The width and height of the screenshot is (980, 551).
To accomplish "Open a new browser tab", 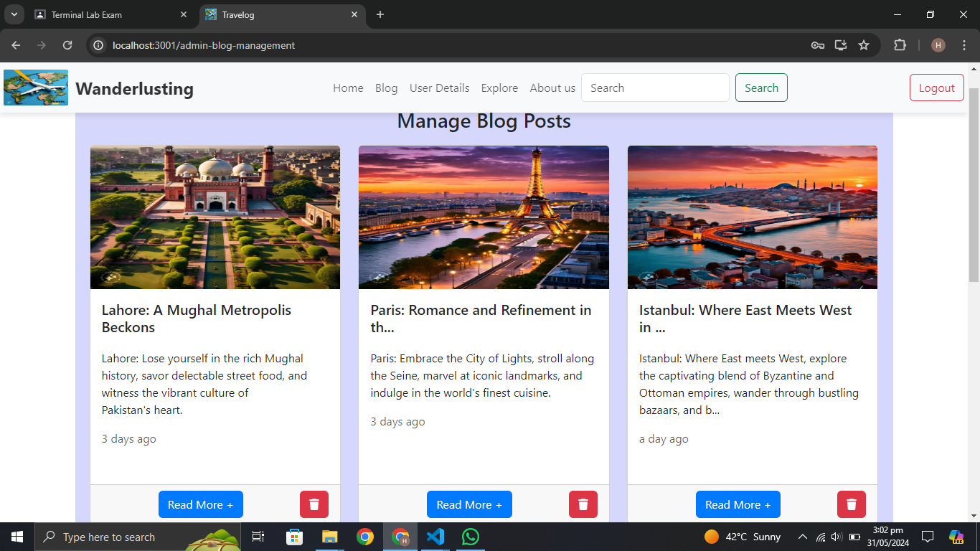I will coord(380,14).
